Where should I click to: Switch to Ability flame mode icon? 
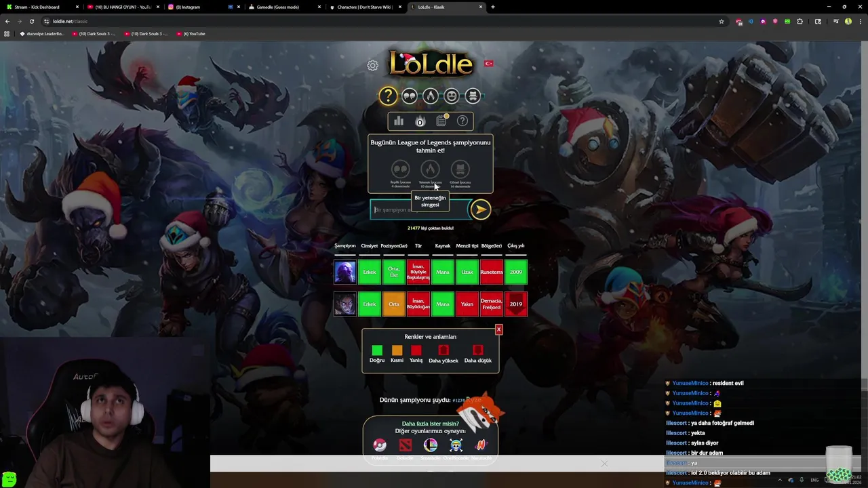pyautogui.click(x=431, y=96)
